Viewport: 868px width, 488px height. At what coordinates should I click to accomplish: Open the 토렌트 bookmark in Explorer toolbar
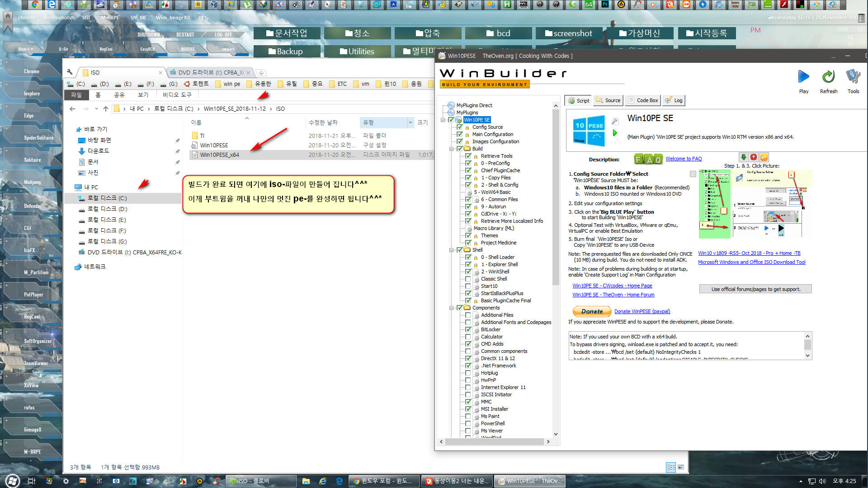tap(196, 84)
